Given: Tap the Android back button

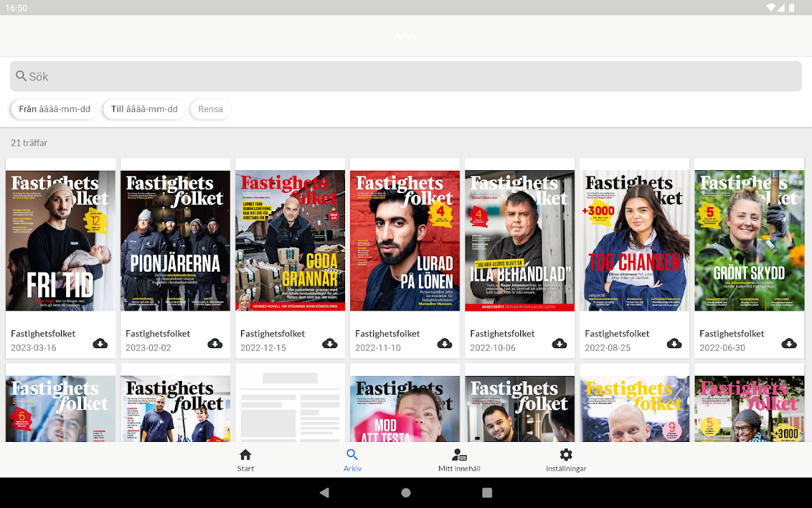Looking at the screenshot, I should pos(325,493).
